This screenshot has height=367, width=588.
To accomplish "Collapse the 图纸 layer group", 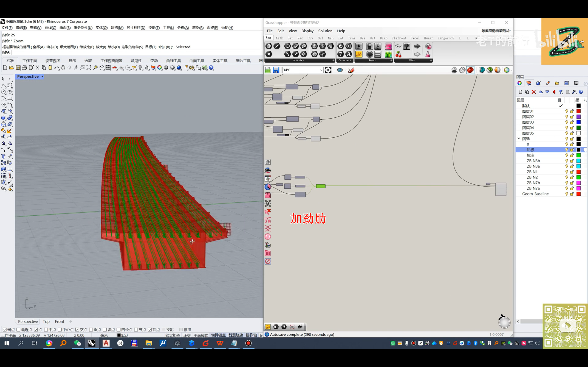I will [x=519, y=139].
